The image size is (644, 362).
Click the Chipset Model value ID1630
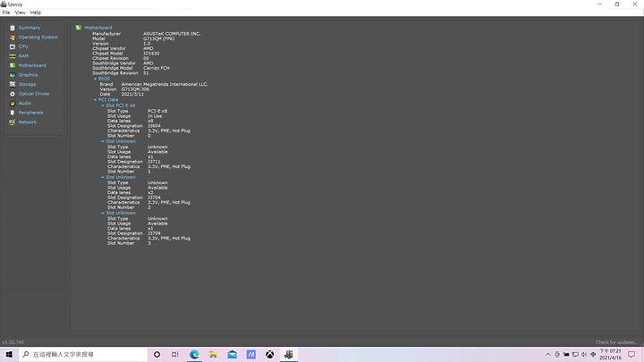[151, 54]
